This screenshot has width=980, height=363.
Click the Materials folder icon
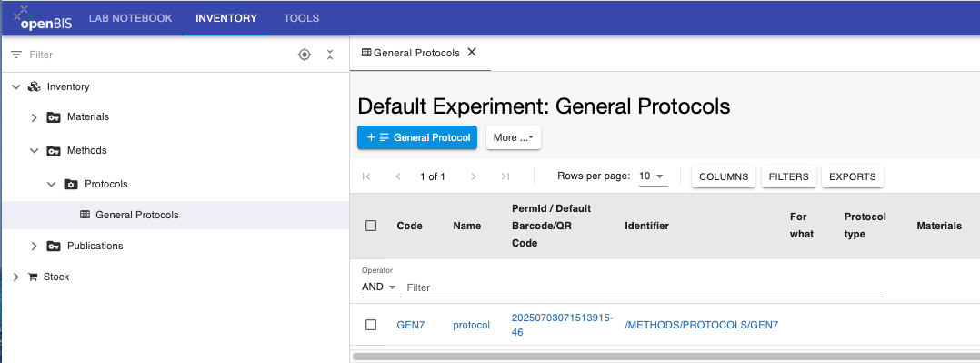tap(54, 117)
